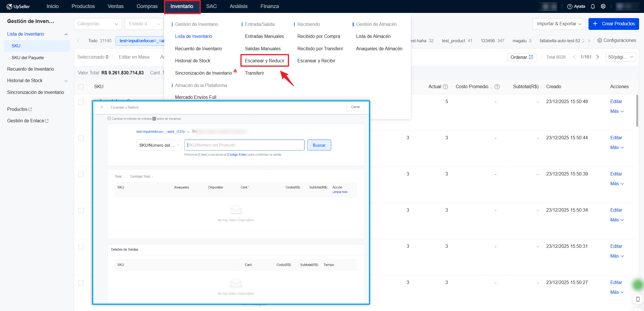Open the Categorías dropdown
The width and height of the screenshot is (644, 311).
(98, 24)
